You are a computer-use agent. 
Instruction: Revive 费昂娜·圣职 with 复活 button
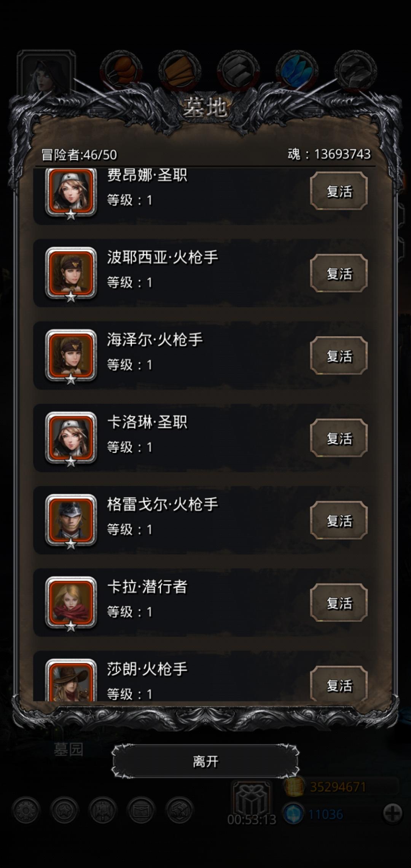click(x=339, y=191)
